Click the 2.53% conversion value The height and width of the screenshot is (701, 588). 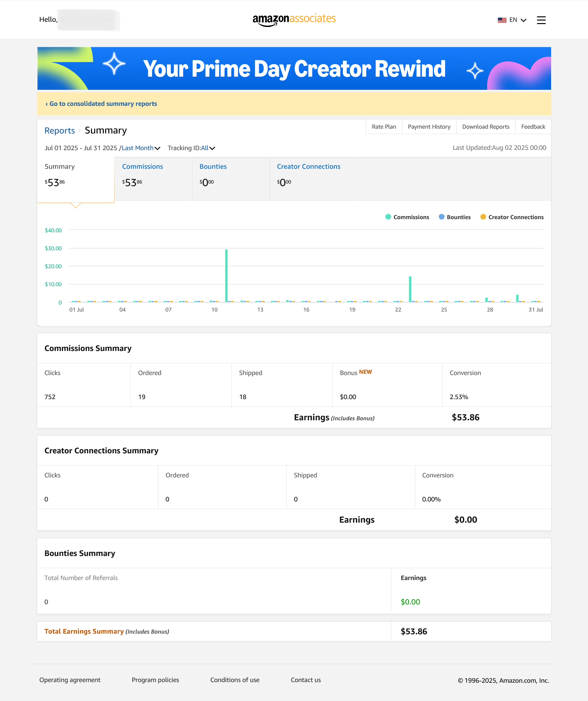459,397
